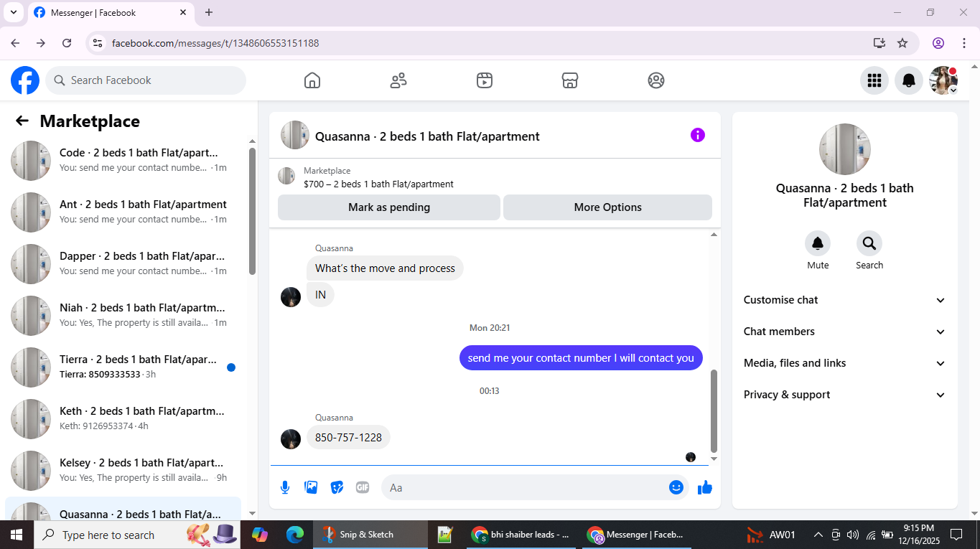Screen dimensions: 980x549
Task: Open the tab search dropdown in Chrome
Action: (13, 12)
